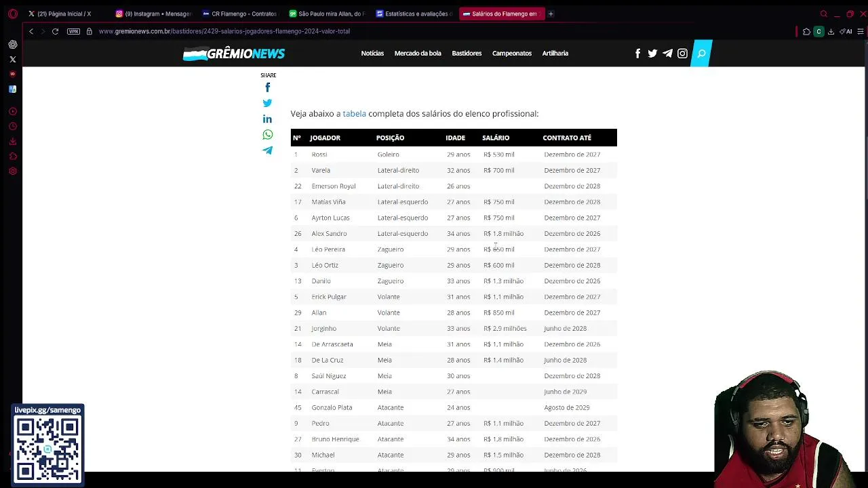The image size is (868, 488).
Task: Select the player name Alex Sandro
Action: click(329, 234)
